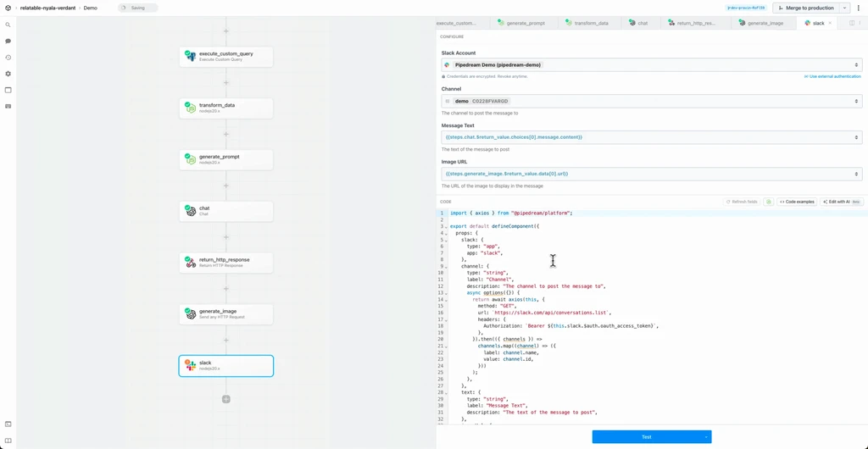This screenshot has width=868, height=449.
Task: Collapse code fold at line 3
Action: tap(445, 226)
